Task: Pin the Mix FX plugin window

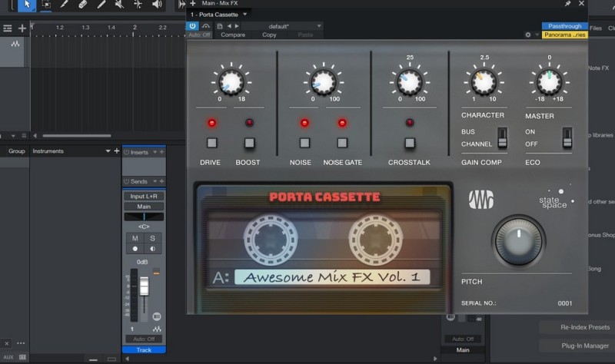Action: pos(567,4)
